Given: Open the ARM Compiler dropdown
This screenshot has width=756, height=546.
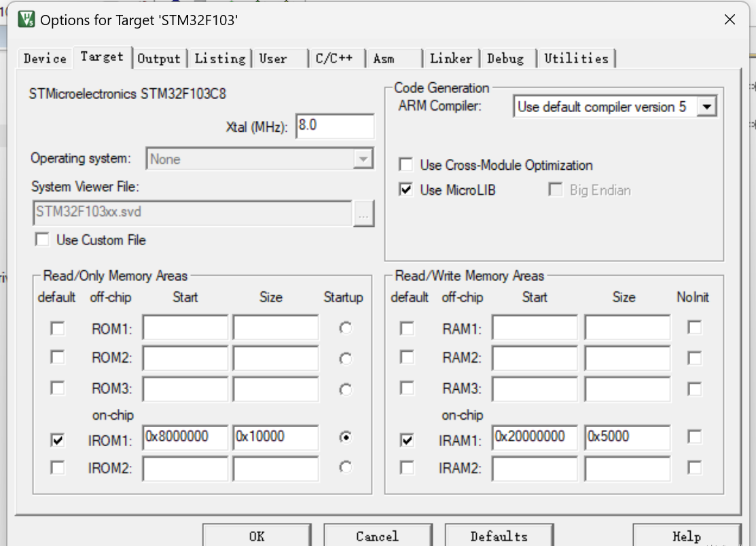Looking at the screenshot, I should [x=707, y=106].
